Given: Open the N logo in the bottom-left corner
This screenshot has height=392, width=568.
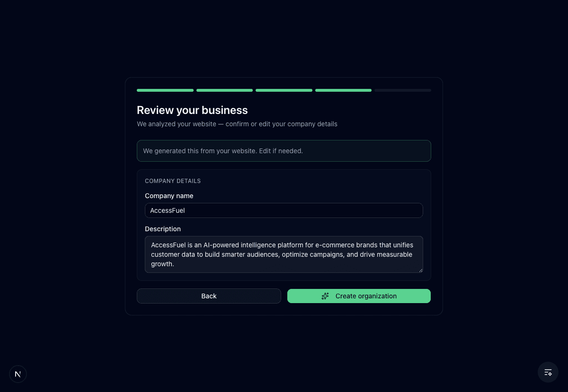Looking at the screenshot, I should click(18, 374).
